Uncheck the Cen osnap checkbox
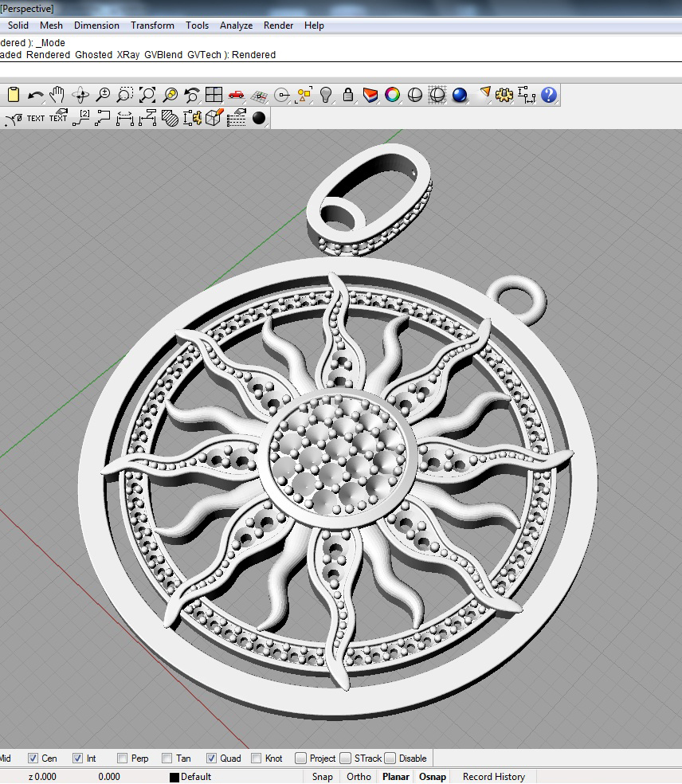Viewport: 682px width, 784px height. pos(33,758)
